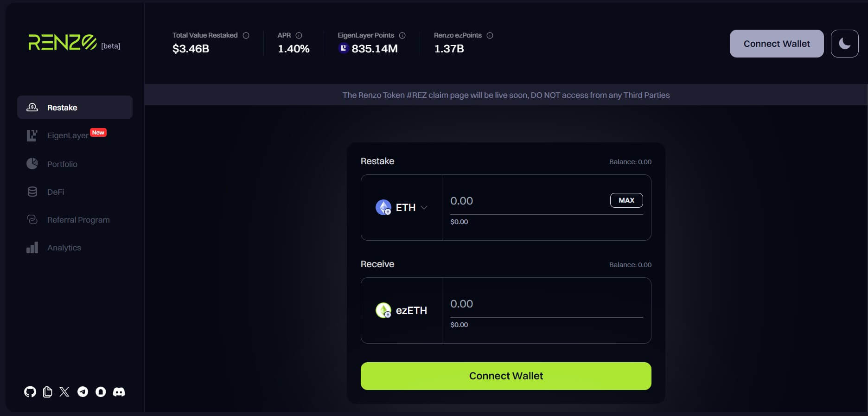Click the [beta] label
868x416 pixels.
tap(111, 46)
